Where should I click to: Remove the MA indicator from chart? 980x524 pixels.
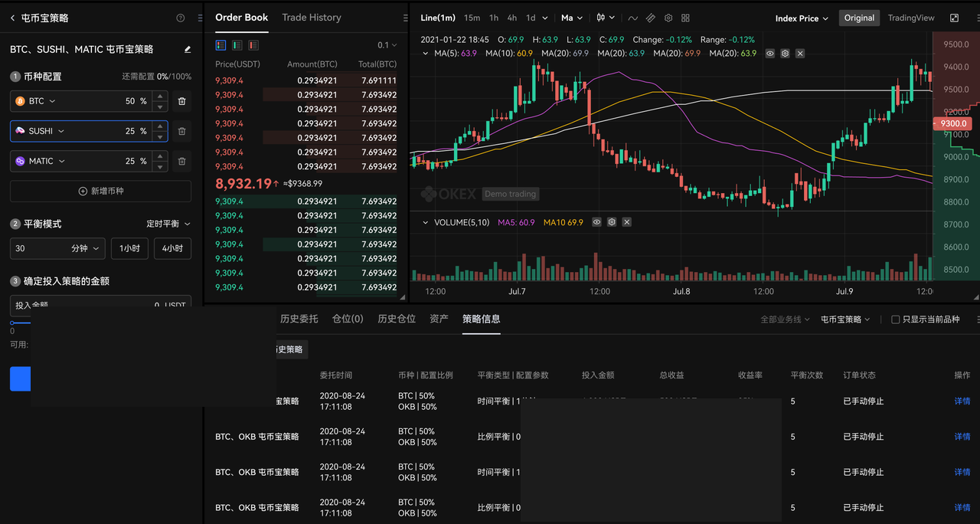pos(800,54)
